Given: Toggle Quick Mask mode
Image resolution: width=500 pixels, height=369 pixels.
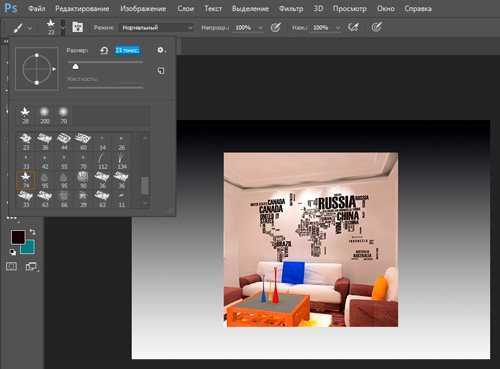Looking at the screenshot, I should click(11, 266).
